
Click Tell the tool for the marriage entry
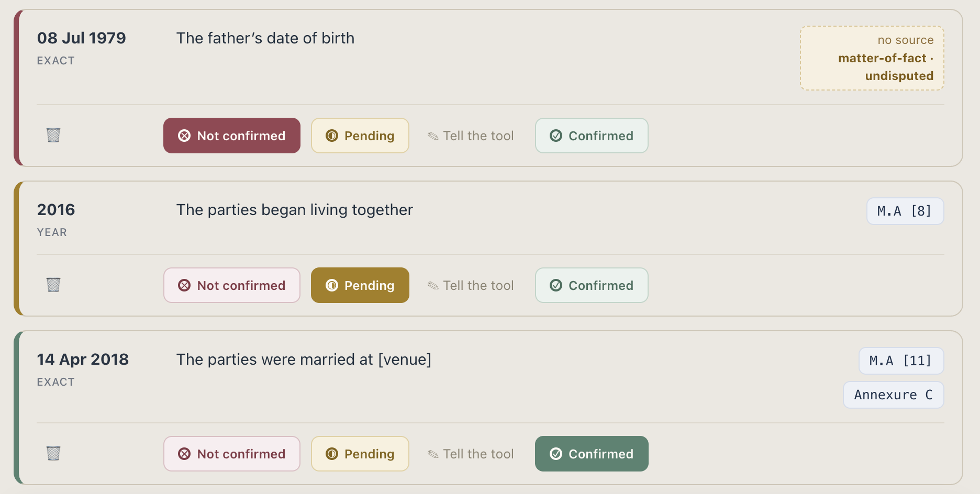tap(471, 454)
